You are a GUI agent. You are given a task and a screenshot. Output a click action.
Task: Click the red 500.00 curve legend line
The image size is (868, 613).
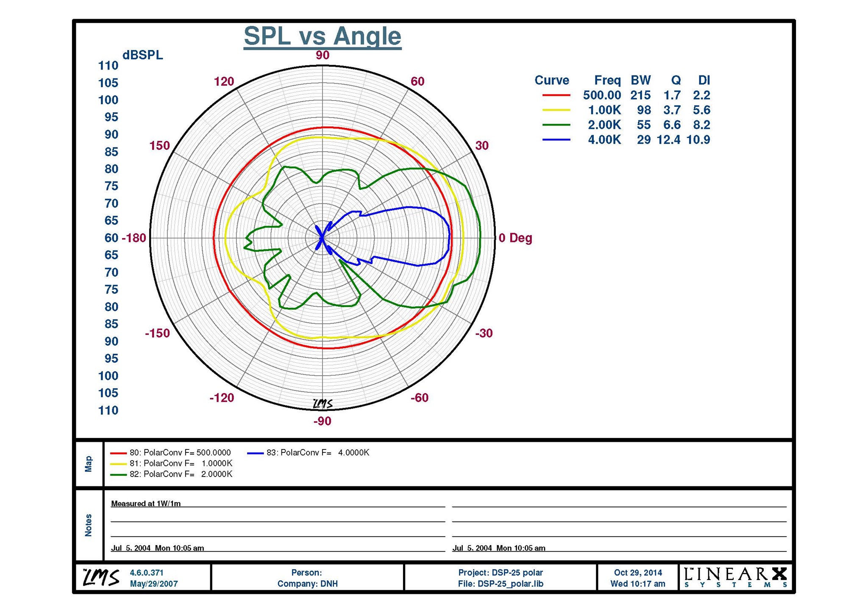[556, 95]
